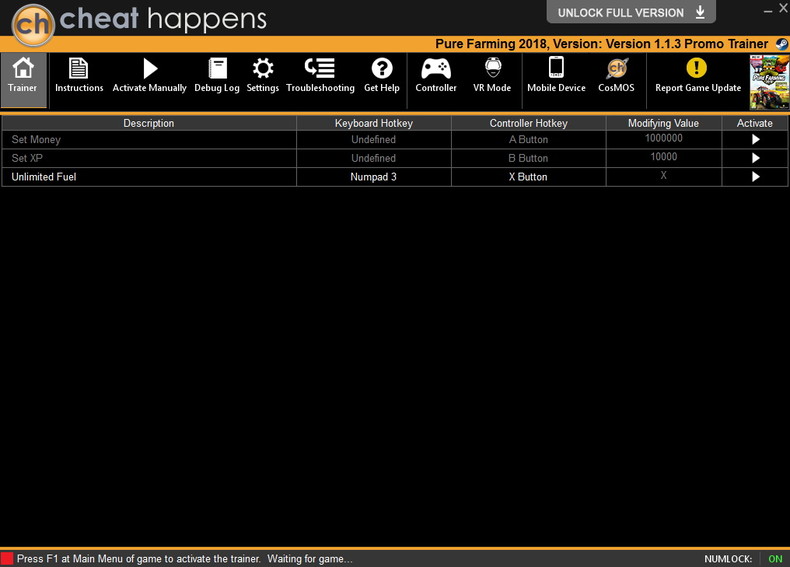Click the Get Help question icon
The width and height of the screenshot is (790, 567).
point(381,68)
